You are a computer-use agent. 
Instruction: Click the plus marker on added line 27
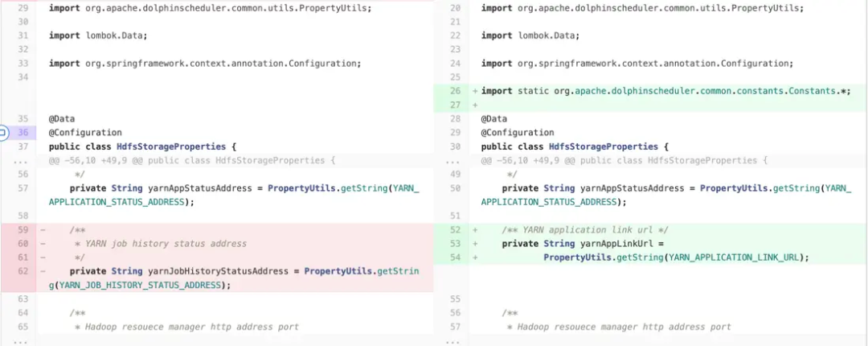point(475,105)
